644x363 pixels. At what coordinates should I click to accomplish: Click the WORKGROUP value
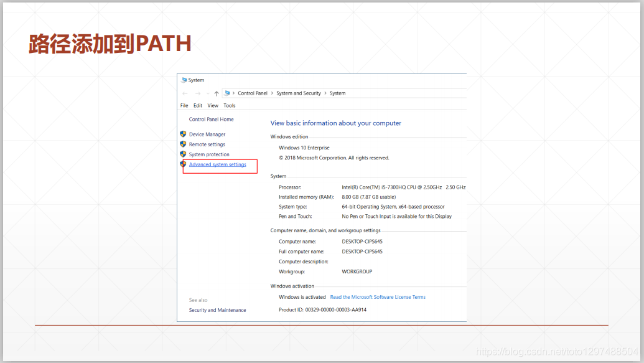(x=357, y=271)
